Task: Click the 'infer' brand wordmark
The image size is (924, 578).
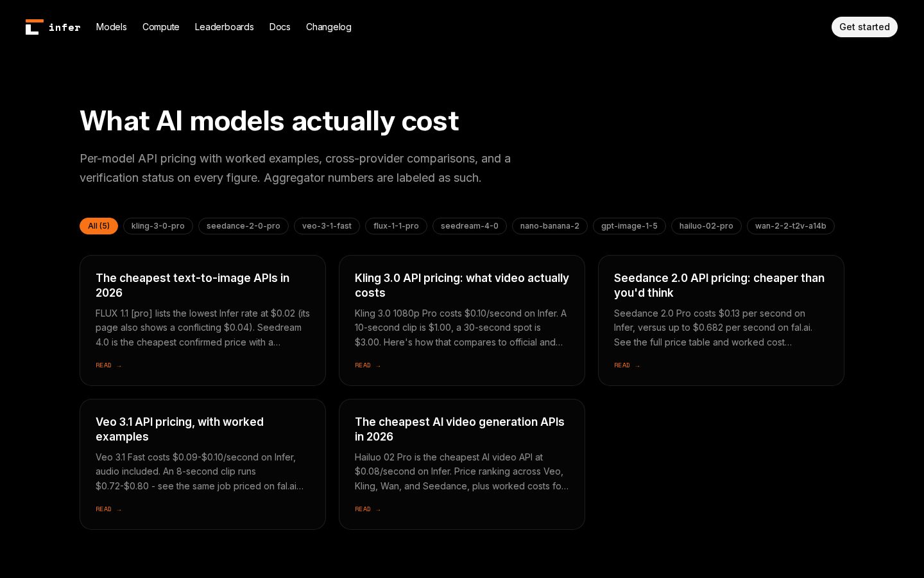Action: [65, 27]
